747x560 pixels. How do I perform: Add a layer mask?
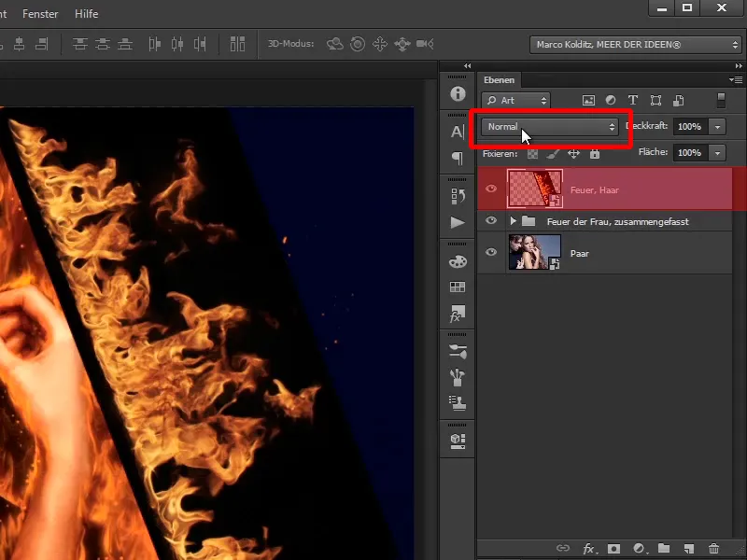tap(613, 549)
